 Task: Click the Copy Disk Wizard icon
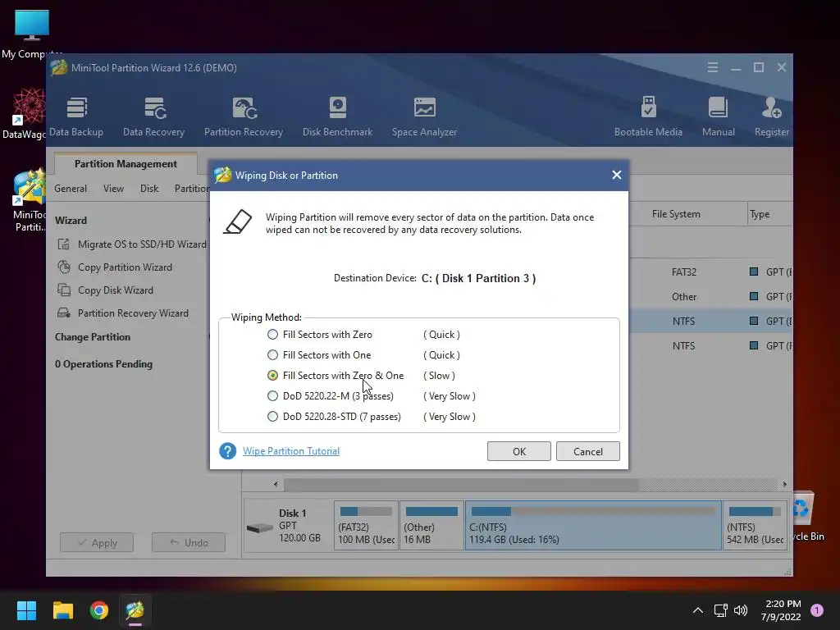[x=64, y=290]
